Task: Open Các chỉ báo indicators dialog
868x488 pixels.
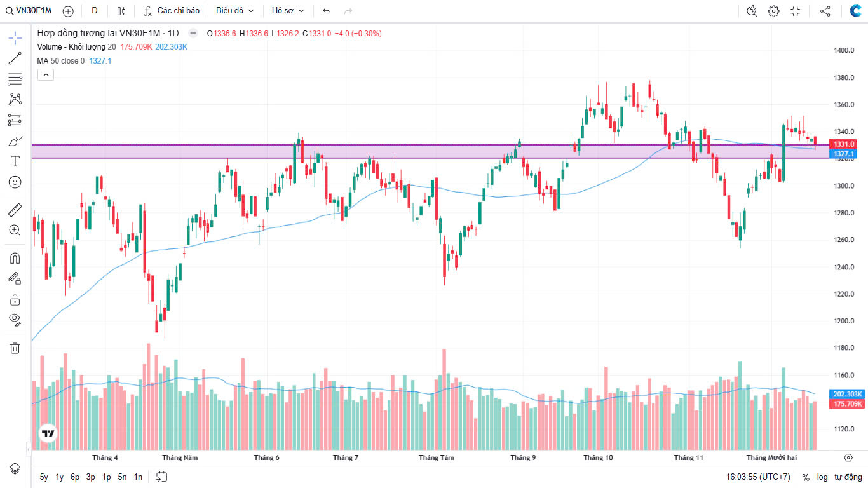Action: point(172,11)
